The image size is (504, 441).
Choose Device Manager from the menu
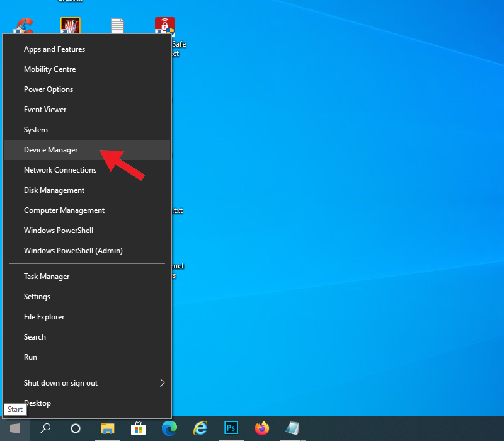(87, 150)
